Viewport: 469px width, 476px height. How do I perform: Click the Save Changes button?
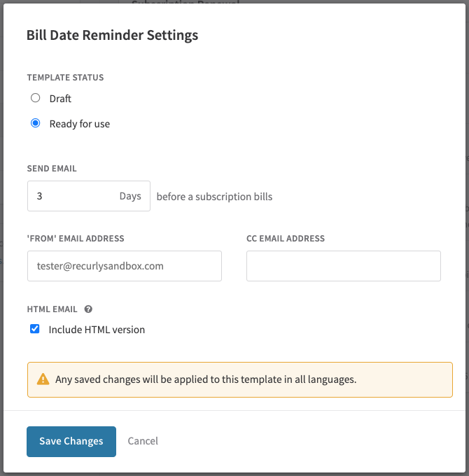tap(71, 442)
